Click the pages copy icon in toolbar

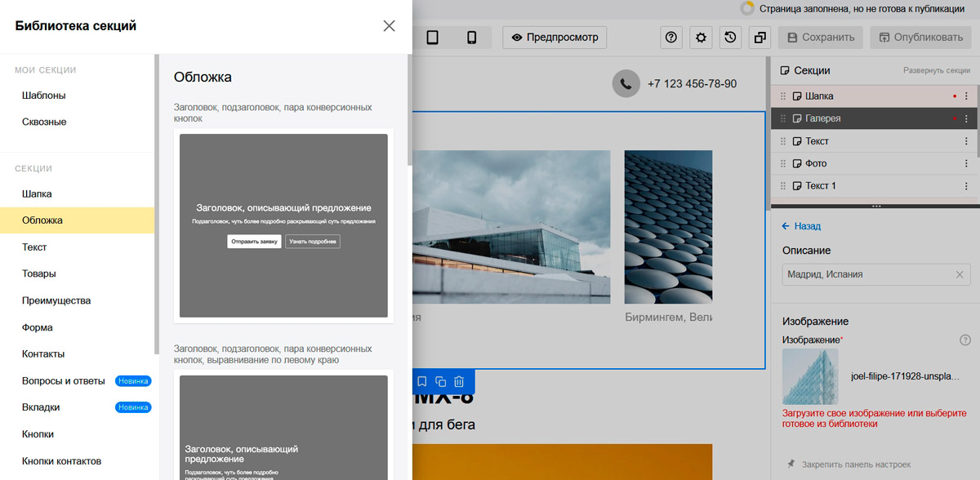[x=759, y=38]
